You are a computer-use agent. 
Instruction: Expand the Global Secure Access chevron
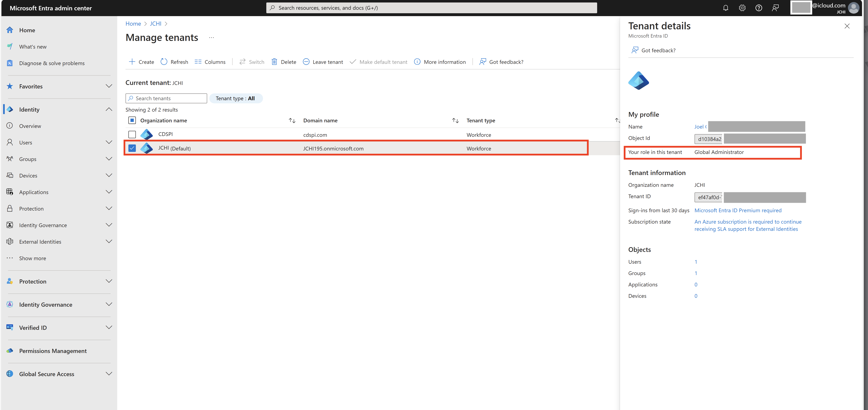pyautogui.click(x=109, y=374)
